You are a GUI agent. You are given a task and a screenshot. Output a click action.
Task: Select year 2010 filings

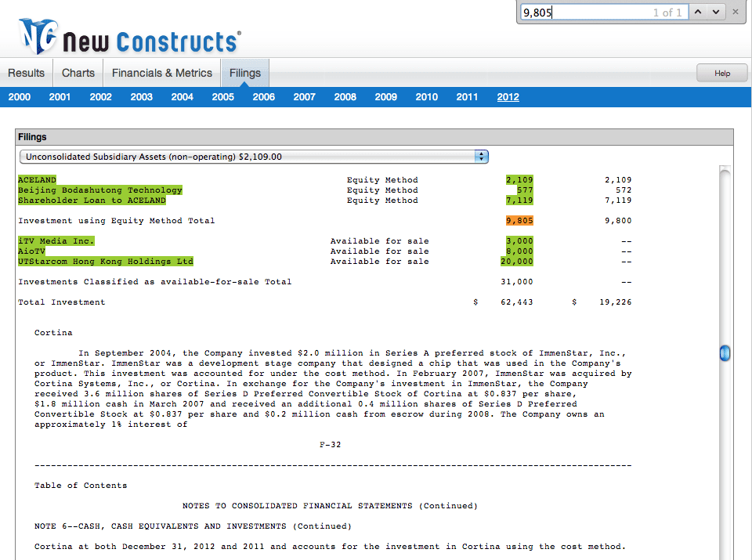pos(427,97)
